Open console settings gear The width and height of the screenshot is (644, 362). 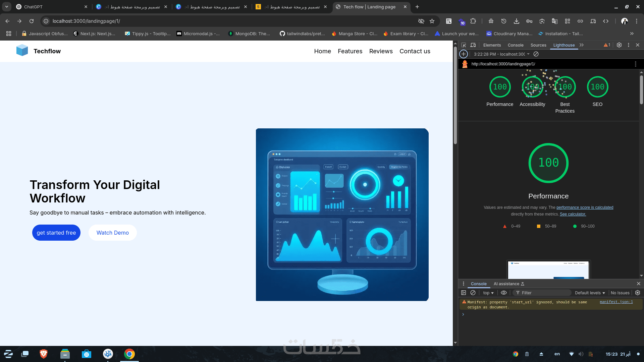coord(638,293)
